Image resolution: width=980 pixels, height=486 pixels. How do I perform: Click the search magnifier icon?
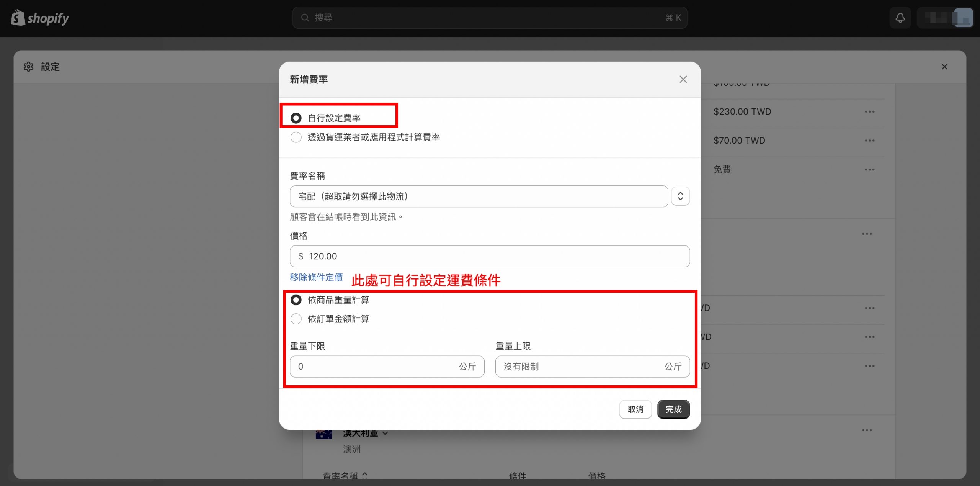point(305,18)
